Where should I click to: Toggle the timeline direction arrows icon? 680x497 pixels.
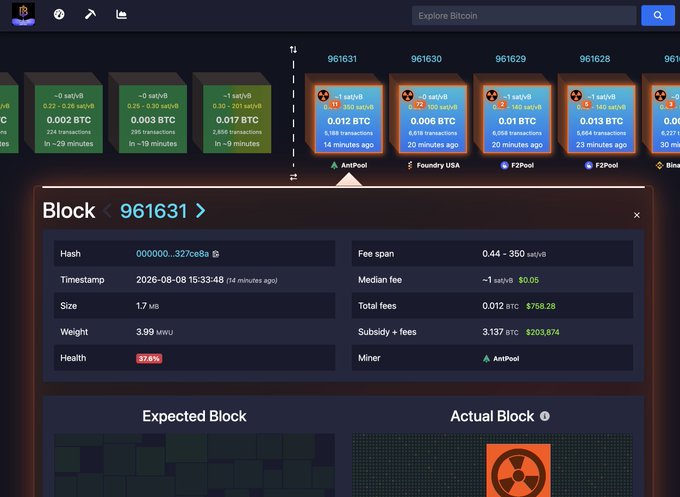[x=294, y=49]
